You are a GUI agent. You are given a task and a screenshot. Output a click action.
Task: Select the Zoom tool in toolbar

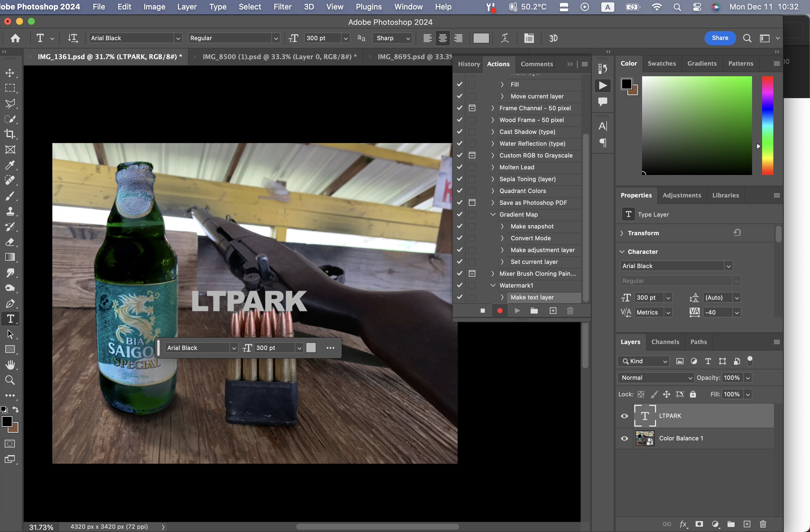pos(10,380)
